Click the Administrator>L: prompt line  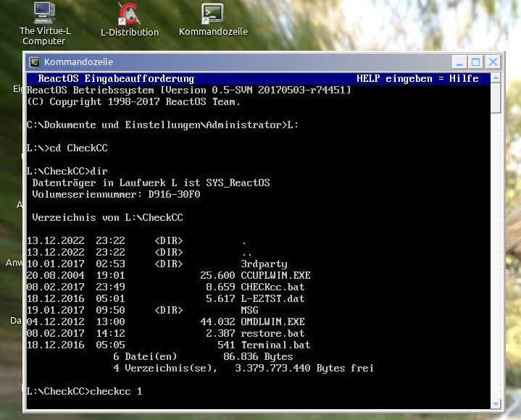[162, 125]
